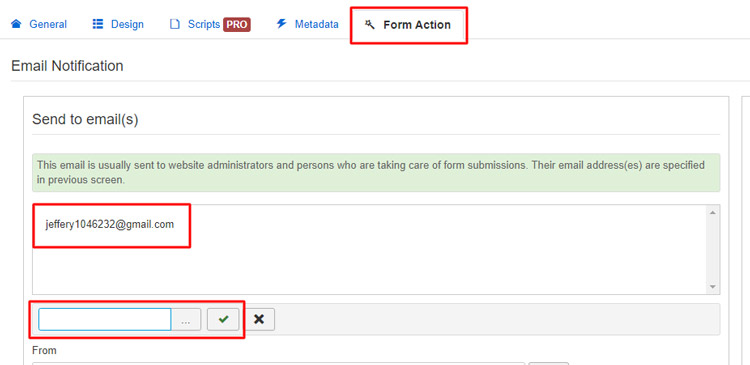The width and height of the screenshot is (750, 365).
Task: Select the Form Action tab
Action: coord(408,25)
